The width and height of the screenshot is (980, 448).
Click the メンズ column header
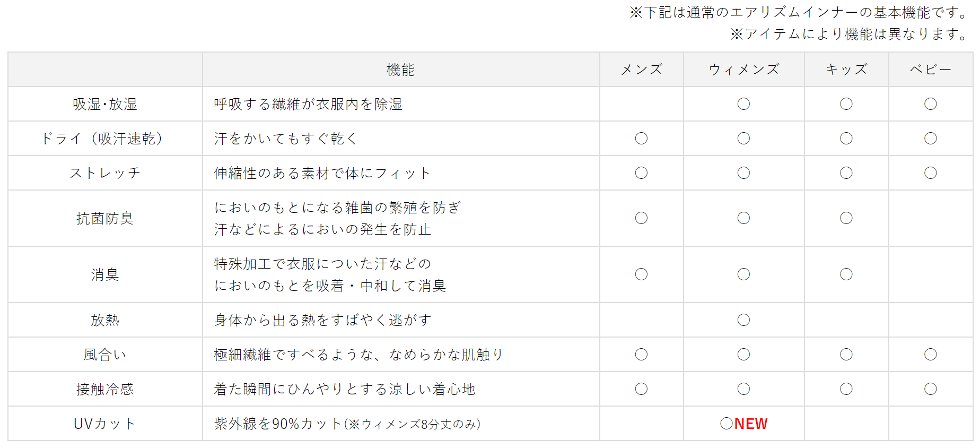coord(641,70)
